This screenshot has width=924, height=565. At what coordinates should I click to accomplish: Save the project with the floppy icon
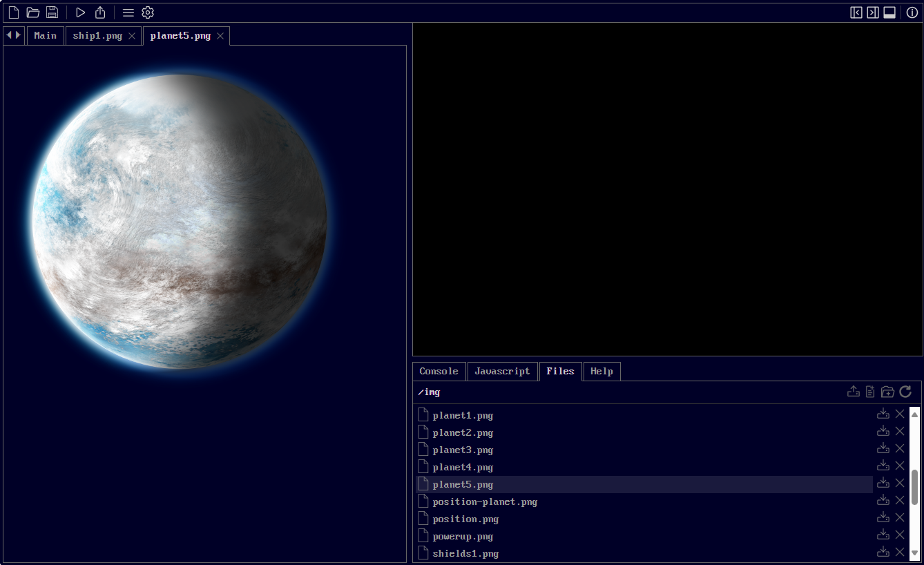pos(52,12)
